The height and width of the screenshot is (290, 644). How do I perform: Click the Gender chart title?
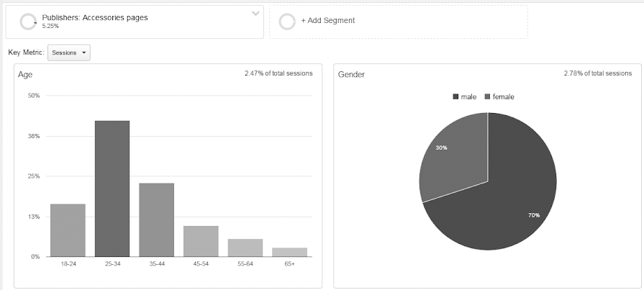(x=352, y=74)
